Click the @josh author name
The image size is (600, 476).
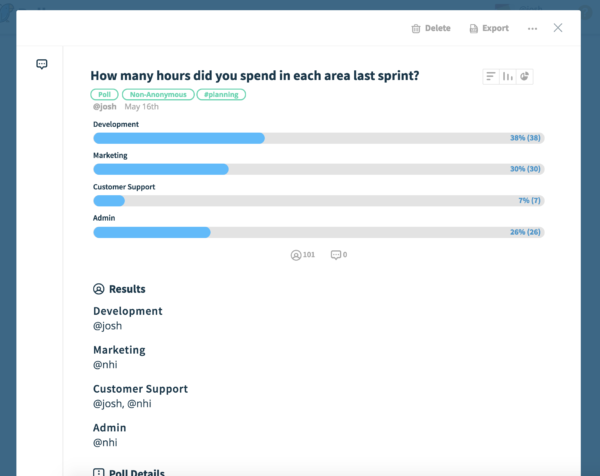104,107
